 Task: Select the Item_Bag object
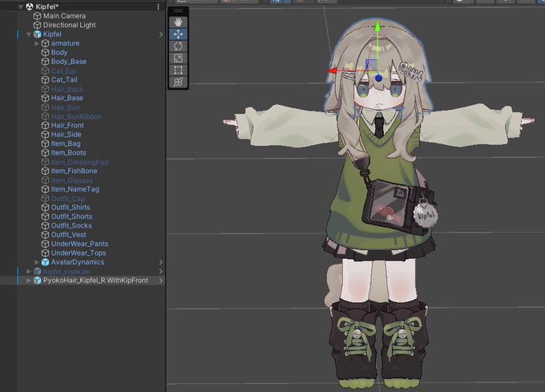pyautogui.click(x=66, y=143)
